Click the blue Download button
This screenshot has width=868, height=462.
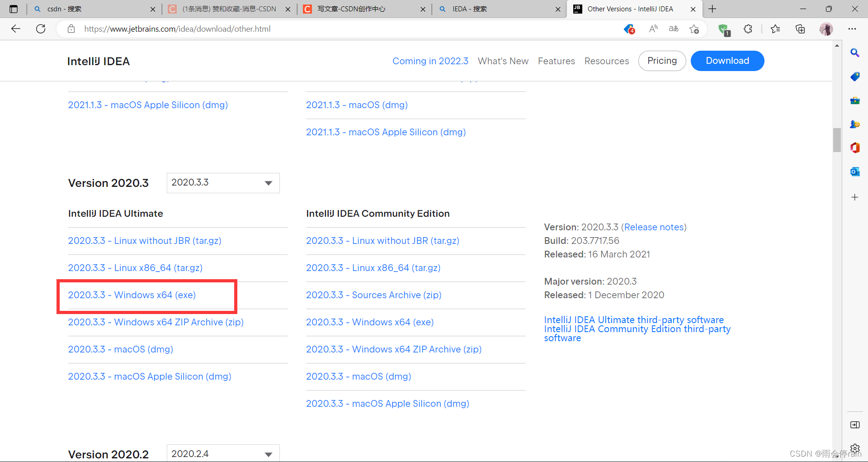pyautogui.click(x=727, y=61)
